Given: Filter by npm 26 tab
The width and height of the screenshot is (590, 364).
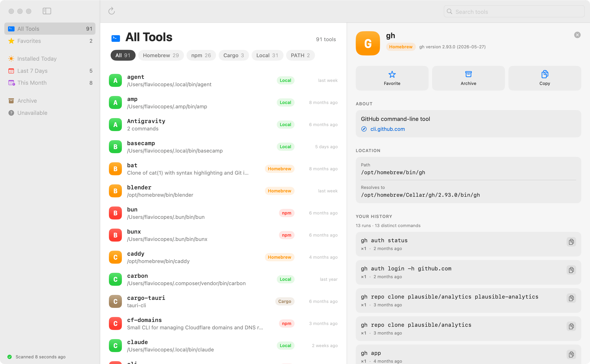Looking at the screenshot, I should tap(201, 55).
